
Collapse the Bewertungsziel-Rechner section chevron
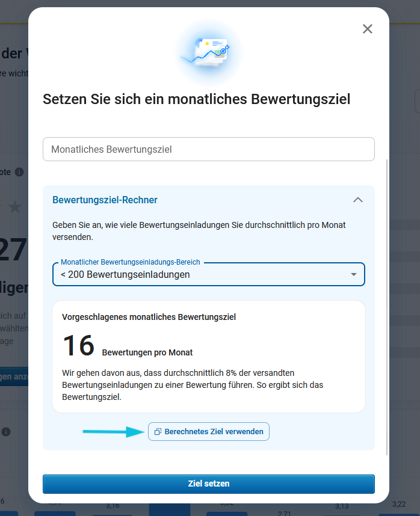pos(358,200)
